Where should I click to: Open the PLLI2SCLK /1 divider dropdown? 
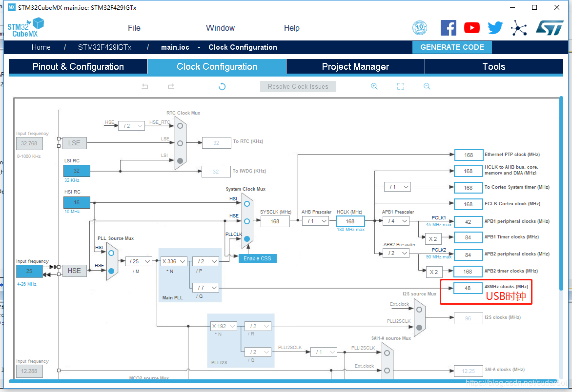click(x=324, y=352)
